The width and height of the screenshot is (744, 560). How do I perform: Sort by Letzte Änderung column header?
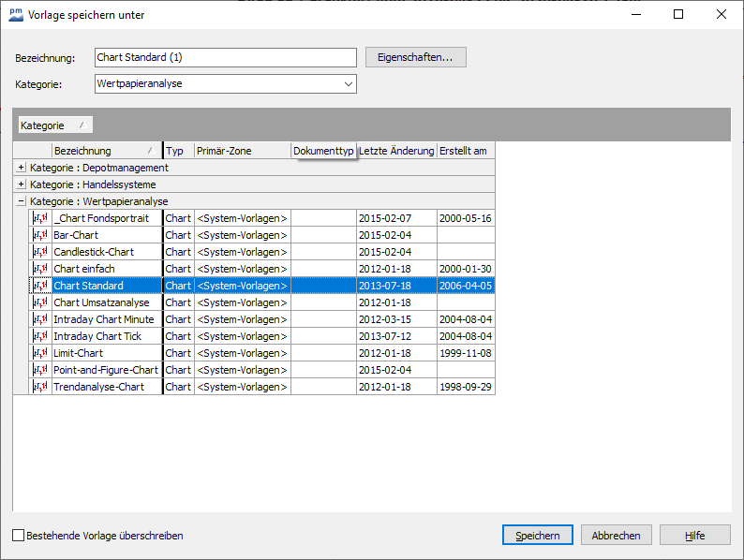click(x=396, y=151)
